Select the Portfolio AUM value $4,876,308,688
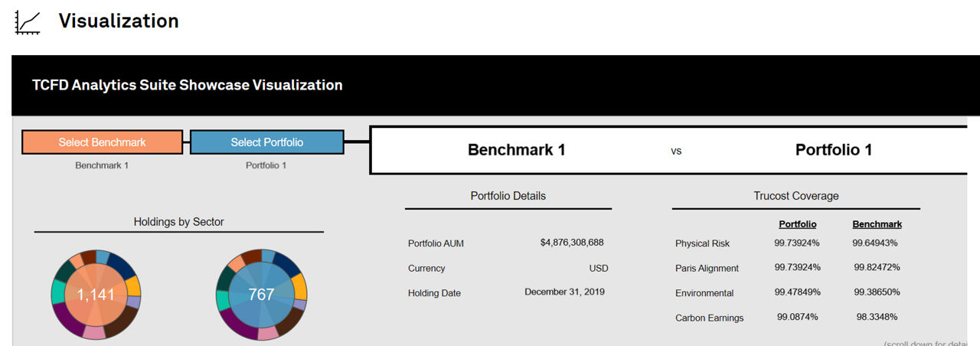The image size is (980, 346). click(x=571, y=243)
